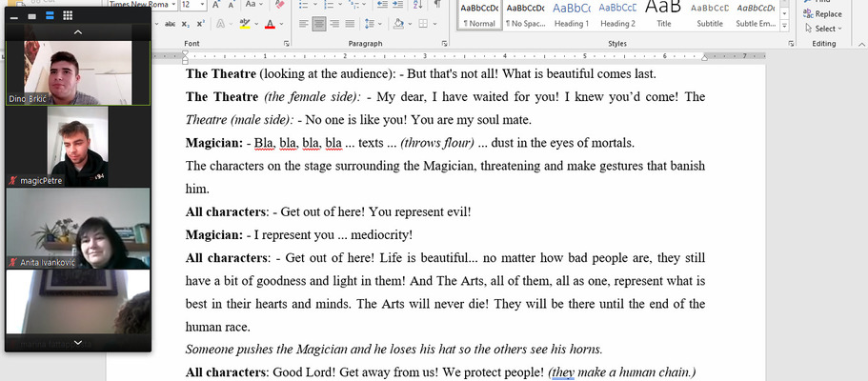868x381 pixels.
Task: Apply the Subtle Emphasis style
Action: point(756,15)
